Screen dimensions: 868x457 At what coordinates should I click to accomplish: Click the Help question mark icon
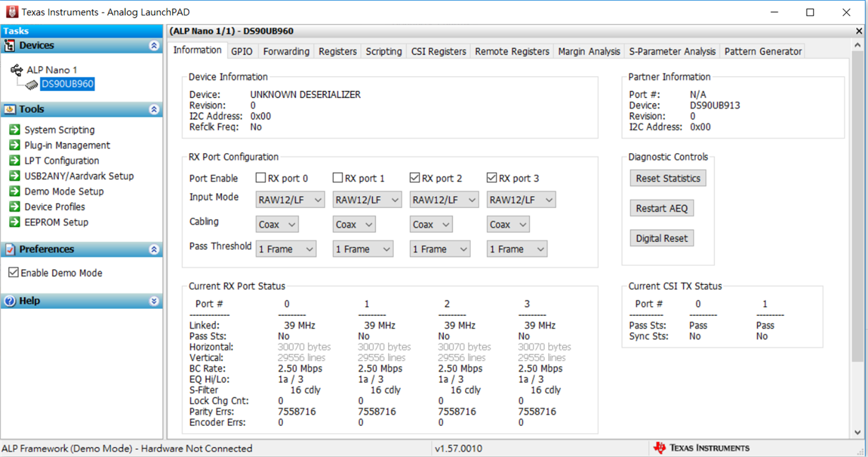pyautogui.click(x=10, y=301)
